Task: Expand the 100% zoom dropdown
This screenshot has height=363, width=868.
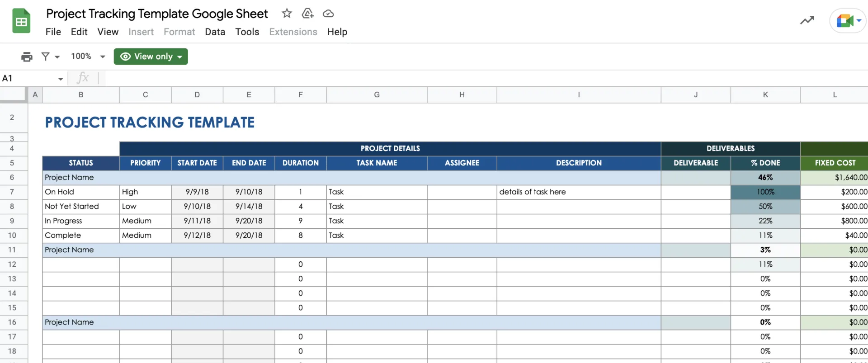Action: 103,57
